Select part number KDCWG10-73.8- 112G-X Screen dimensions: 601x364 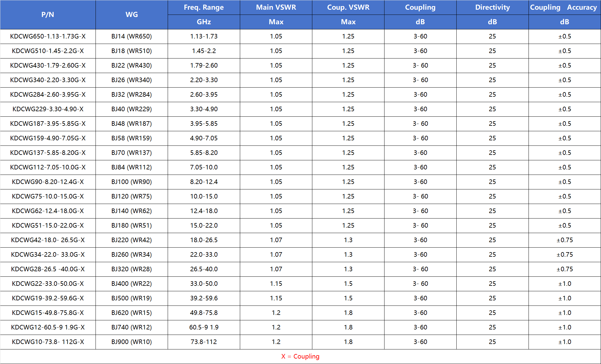48,342
